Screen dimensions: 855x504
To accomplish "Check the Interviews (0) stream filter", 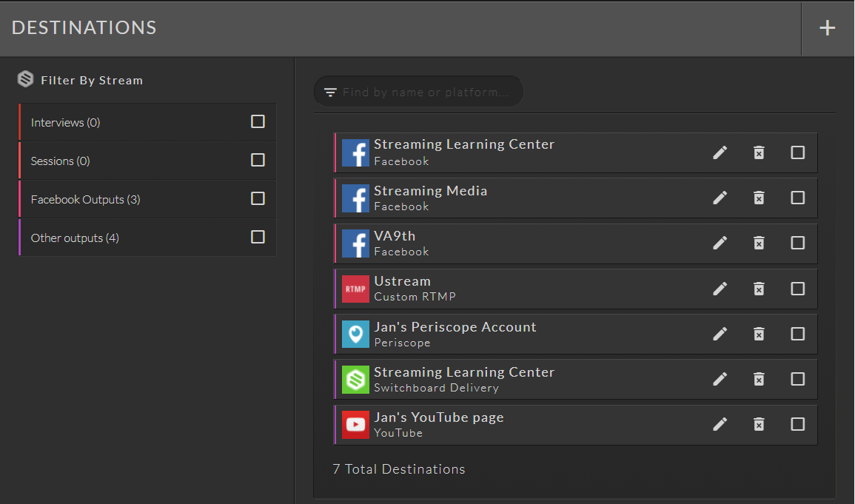I will 258,121.
